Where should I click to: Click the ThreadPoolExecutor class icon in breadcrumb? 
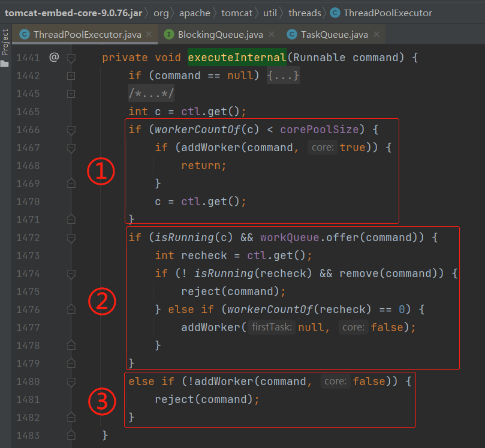(x=335, y=13)
